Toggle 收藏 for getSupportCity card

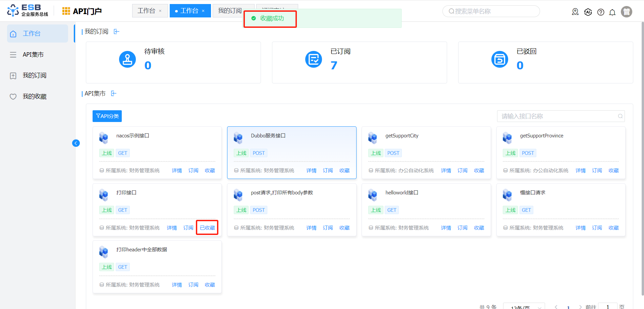pyautogui.click(x=479, y=171)
